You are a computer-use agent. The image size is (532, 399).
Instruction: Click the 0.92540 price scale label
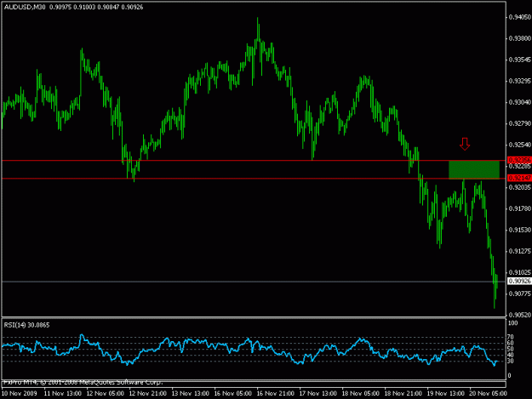tap(520, 145)
